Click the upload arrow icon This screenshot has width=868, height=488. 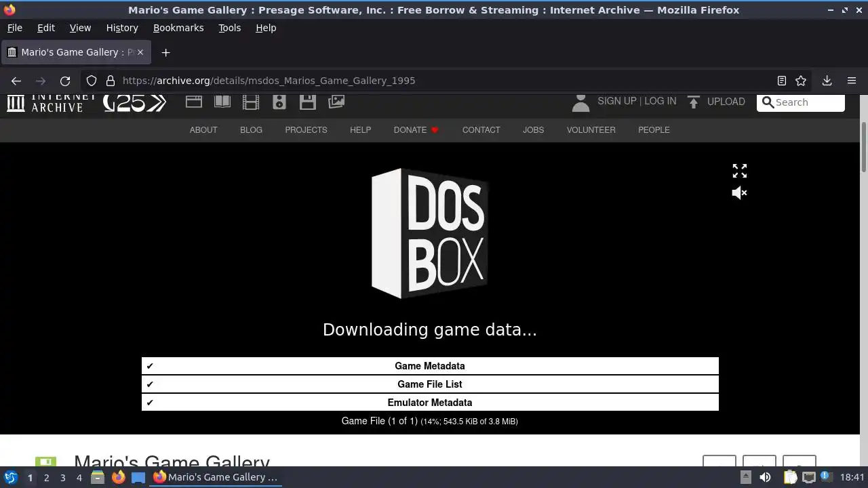click(693, 102)
